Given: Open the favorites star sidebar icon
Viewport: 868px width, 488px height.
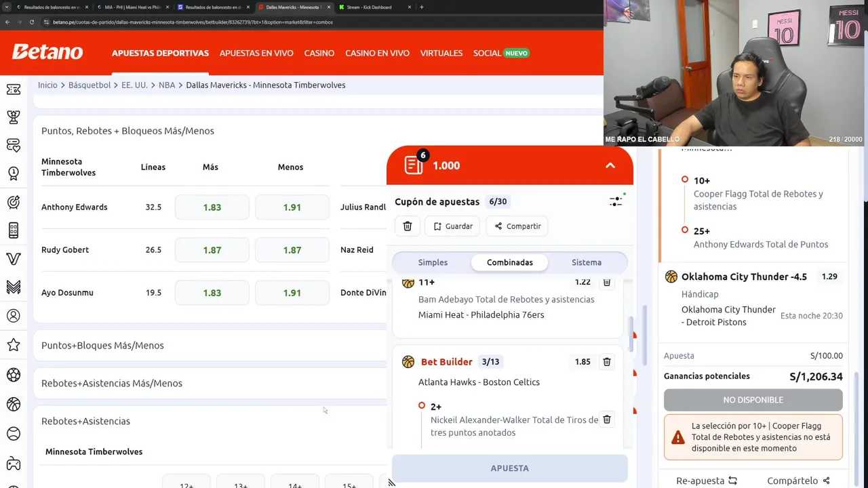Looking at the screenshot, I should click(14, 345).
